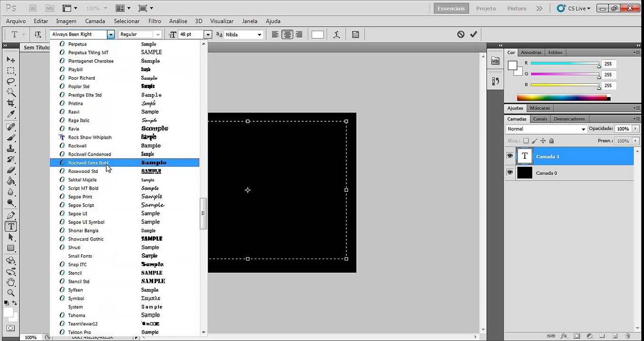The image size is (644, 341).
Task: Toggle Quick Mask mode at toolbox bottom
Action: [10, 328]
